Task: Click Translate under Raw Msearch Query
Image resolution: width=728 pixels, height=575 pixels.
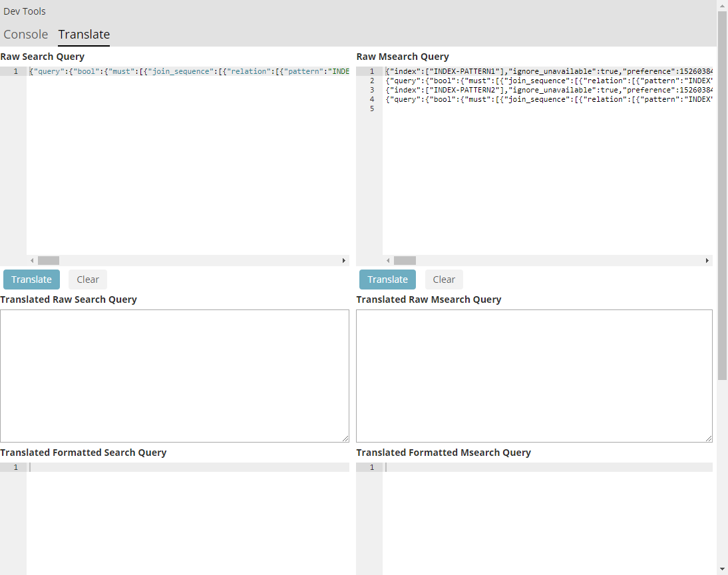Action: [387, 279]
